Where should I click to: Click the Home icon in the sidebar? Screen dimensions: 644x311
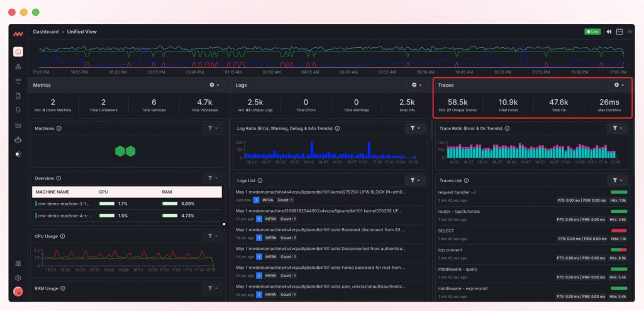tap(18, 52)
